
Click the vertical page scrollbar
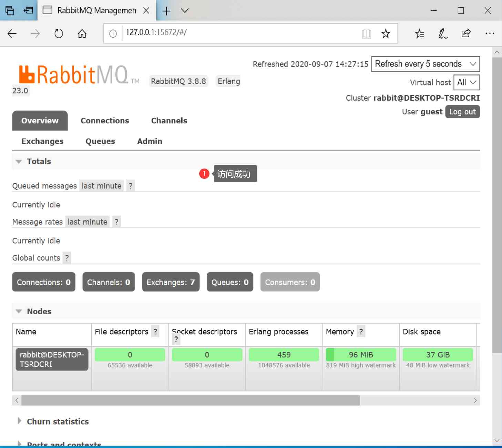[x=497, y=205]
